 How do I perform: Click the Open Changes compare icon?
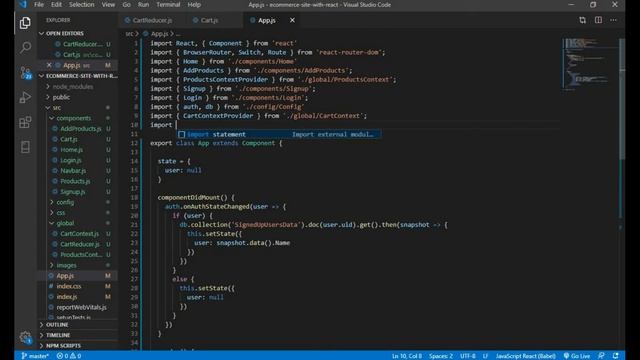582,20
